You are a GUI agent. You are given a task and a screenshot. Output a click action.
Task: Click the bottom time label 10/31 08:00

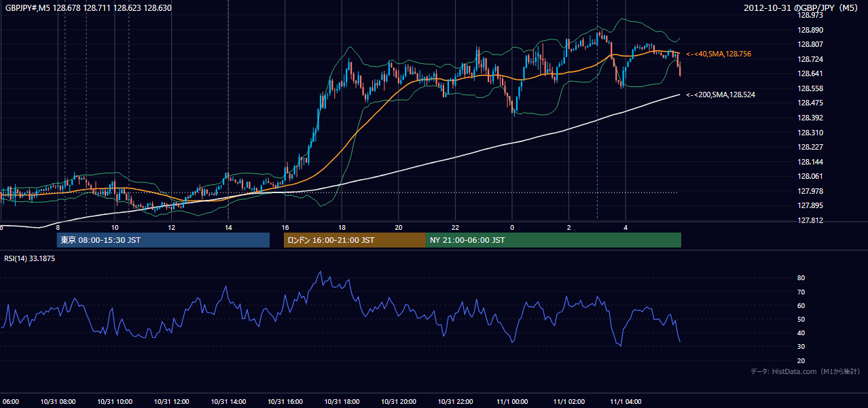(58, 401)
